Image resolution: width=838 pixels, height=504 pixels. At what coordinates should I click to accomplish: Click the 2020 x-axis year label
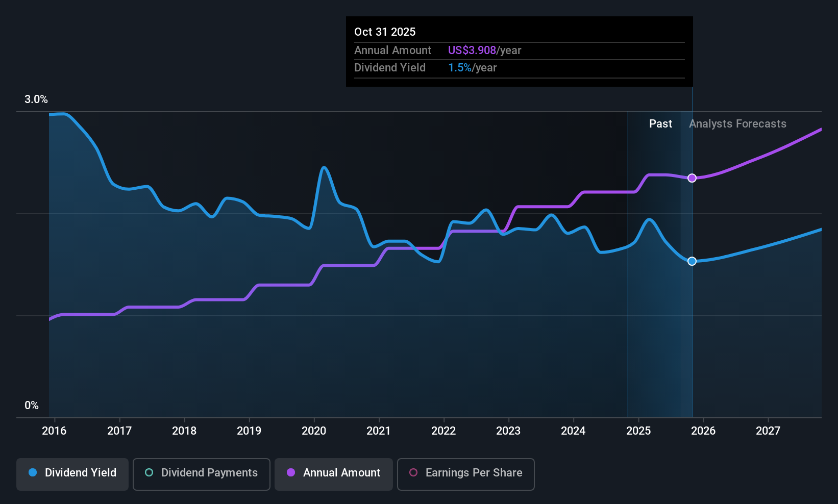click(x=314, y=431)
